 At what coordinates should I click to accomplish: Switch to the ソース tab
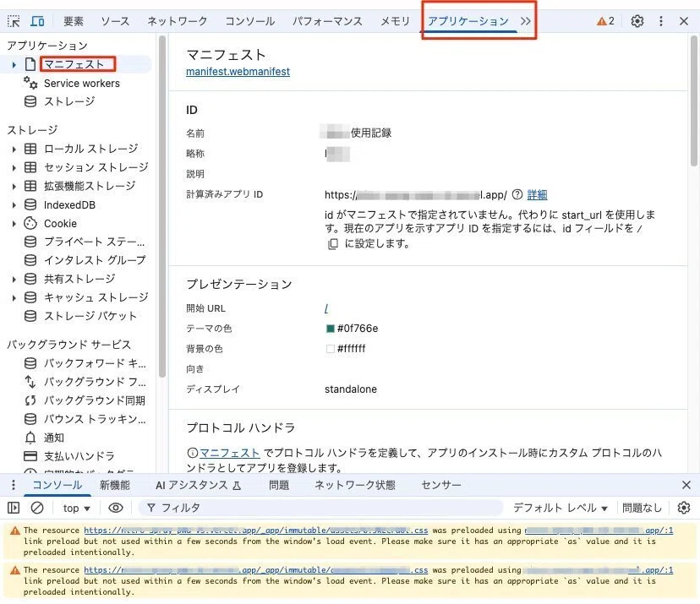click(x=115, y=21)
